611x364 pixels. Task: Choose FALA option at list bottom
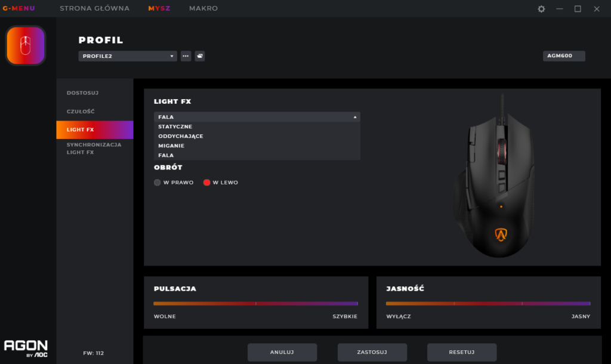coord(257,155)
